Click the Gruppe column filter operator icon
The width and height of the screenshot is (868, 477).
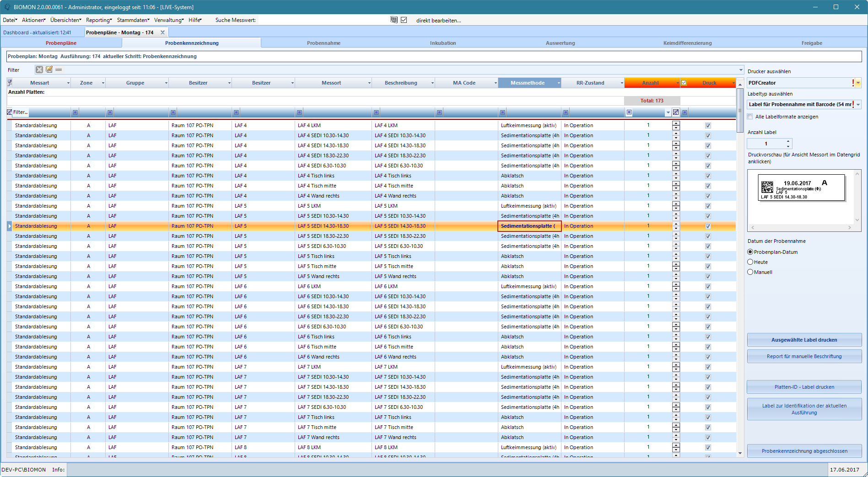point(110,112)
